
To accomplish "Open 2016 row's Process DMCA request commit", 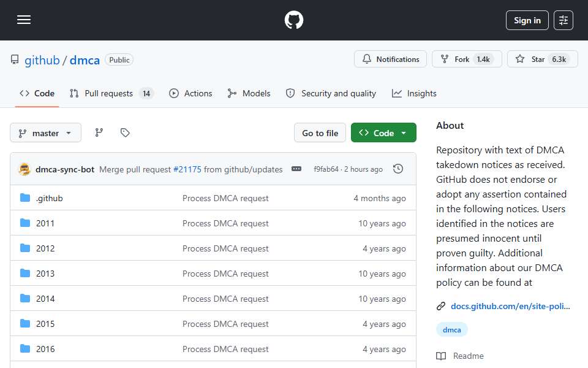I will point(225,349).
